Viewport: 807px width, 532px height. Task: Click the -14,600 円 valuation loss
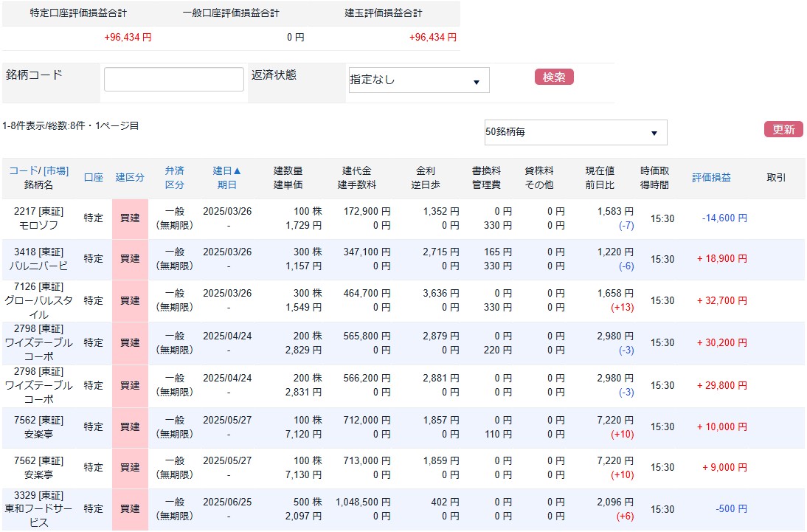[x=724, y=218]
